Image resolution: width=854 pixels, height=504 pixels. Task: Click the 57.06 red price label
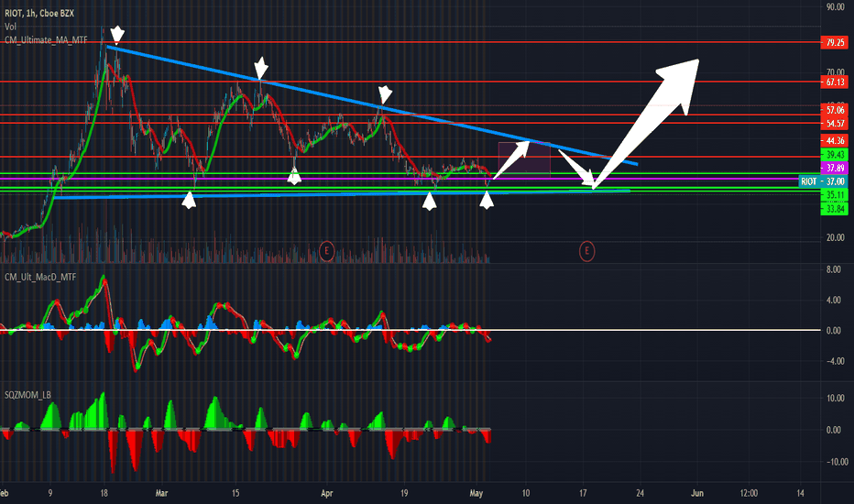[x=835, y=111]
